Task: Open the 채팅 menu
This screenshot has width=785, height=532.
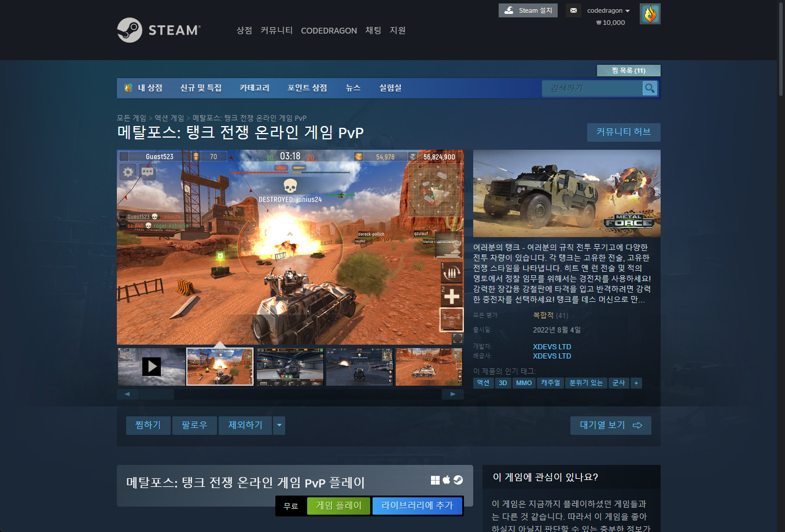Action: tap(373, 30)
